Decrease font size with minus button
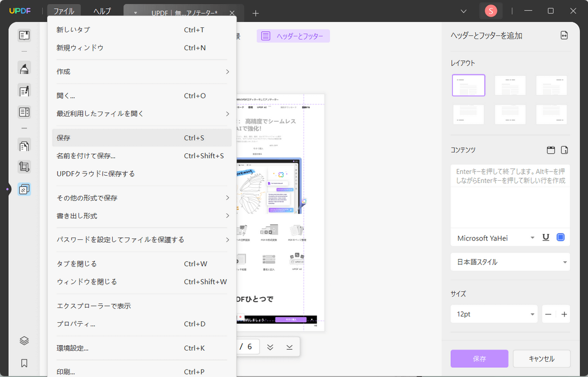The width and height of the screenshot is (588, 377). pyautogui.click(x=548, y=314)
